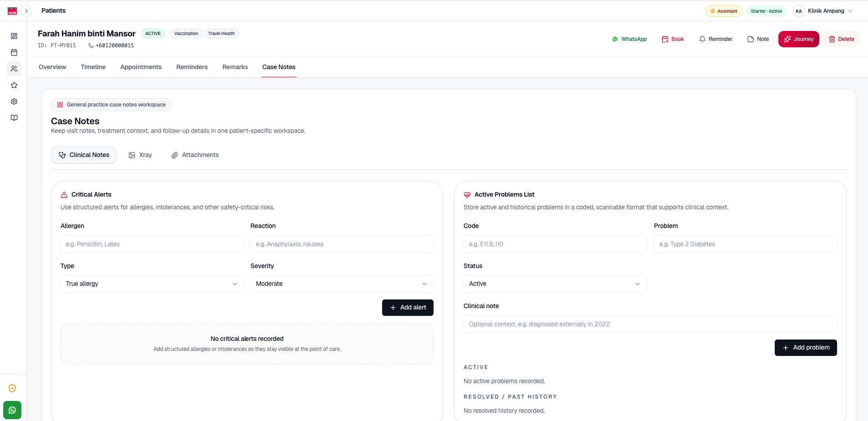Open the book guide icon in the sidebar
Image resolution: width=868 pixels, height=421 pixels.
pyautogui.click(x=14, y=118)
